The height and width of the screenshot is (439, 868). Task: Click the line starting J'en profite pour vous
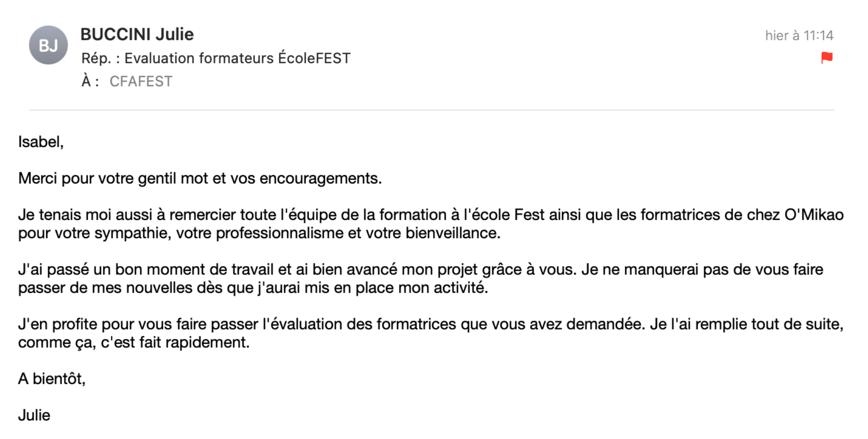click(431, 324)
